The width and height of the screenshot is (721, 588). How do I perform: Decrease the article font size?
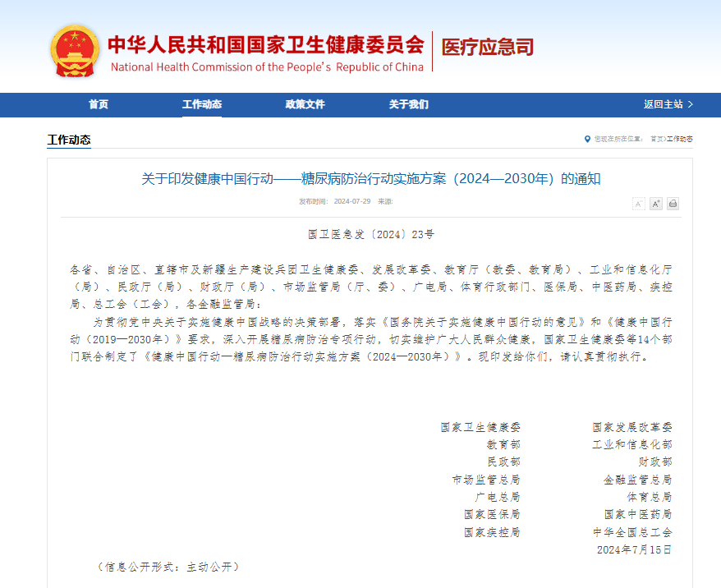coord(638,204)
